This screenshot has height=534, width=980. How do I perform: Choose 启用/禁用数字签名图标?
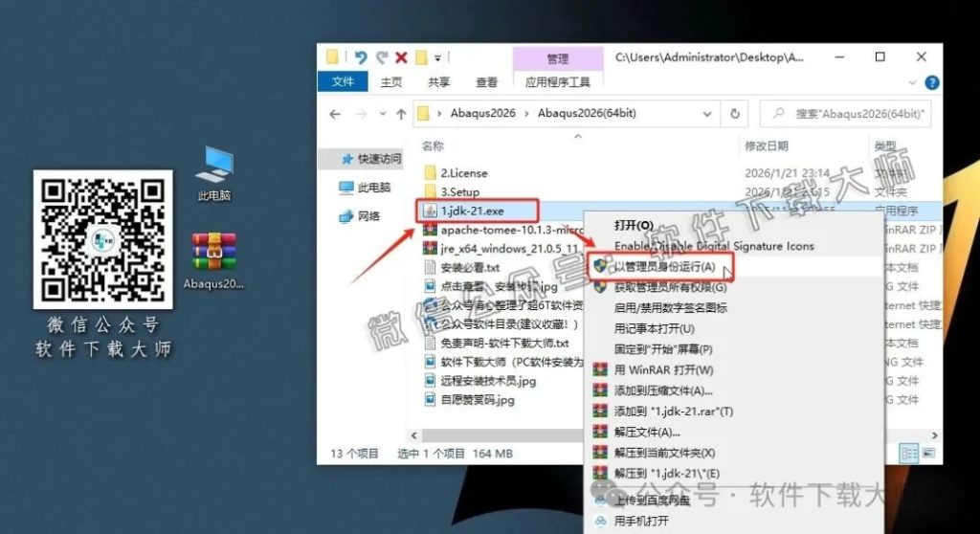670,307
